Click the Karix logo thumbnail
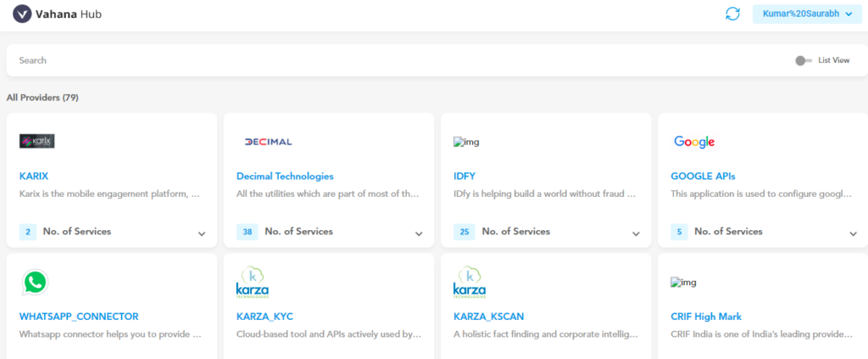The image size is (868, 359). tap(37, 141)
